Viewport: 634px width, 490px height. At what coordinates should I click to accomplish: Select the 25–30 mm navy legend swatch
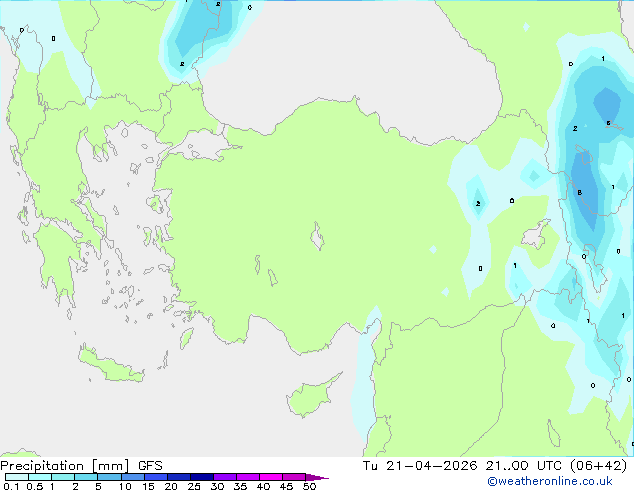[202, 477]
